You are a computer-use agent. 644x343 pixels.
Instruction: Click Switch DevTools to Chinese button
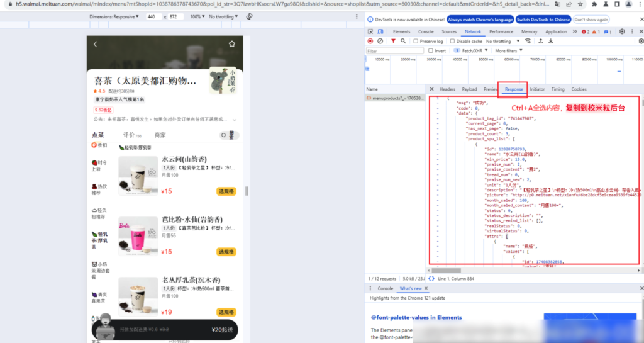(x=544, y=20)
